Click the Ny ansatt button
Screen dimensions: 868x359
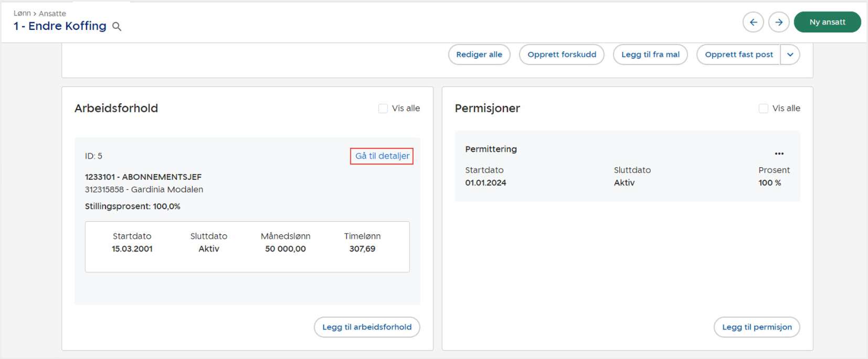coord(827,22)
